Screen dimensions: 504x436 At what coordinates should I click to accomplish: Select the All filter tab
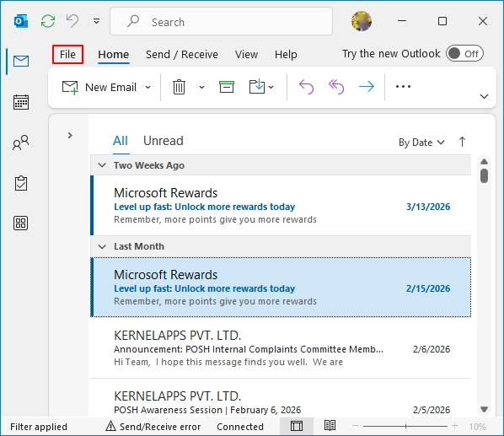pyautogui.click(x=121, y=141)
